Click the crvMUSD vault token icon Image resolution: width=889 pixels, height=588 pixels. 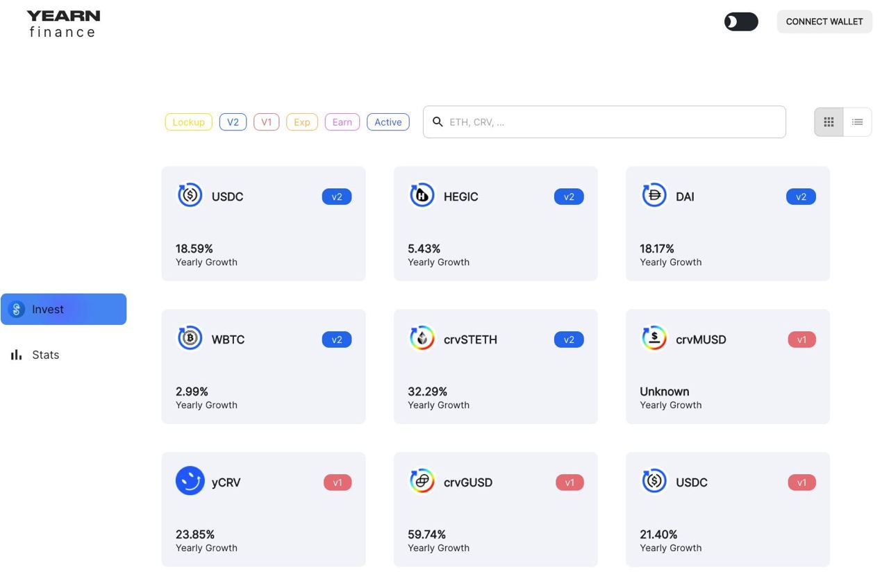654,338
